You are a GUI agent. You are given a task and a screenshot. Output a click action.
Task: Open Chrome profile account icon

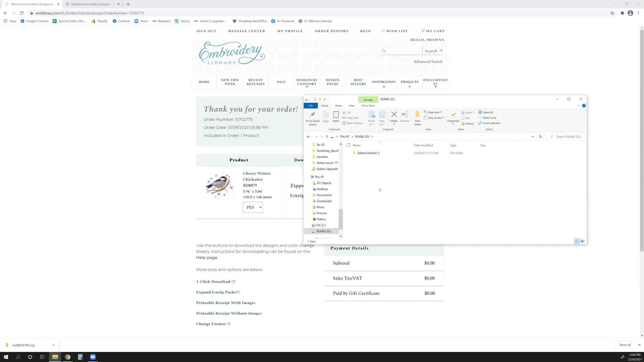[x=630, y=13]
